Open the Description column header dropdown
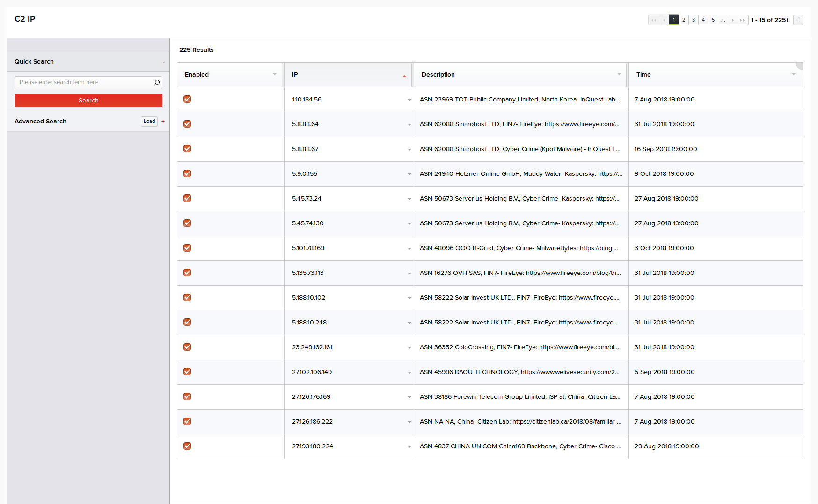The height and width of the screenshot is (504, 818). [619, 75]
